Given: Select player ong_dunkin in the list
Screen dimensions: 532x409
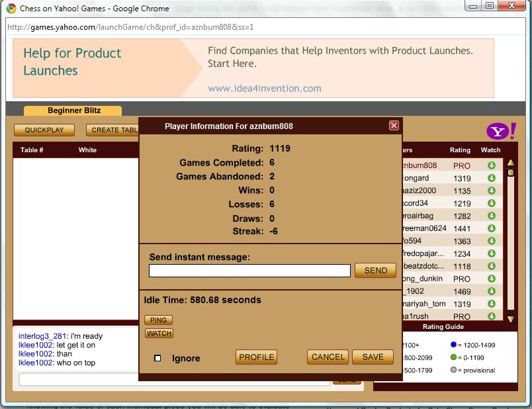Looking at the screenshot, I should 423,279.
